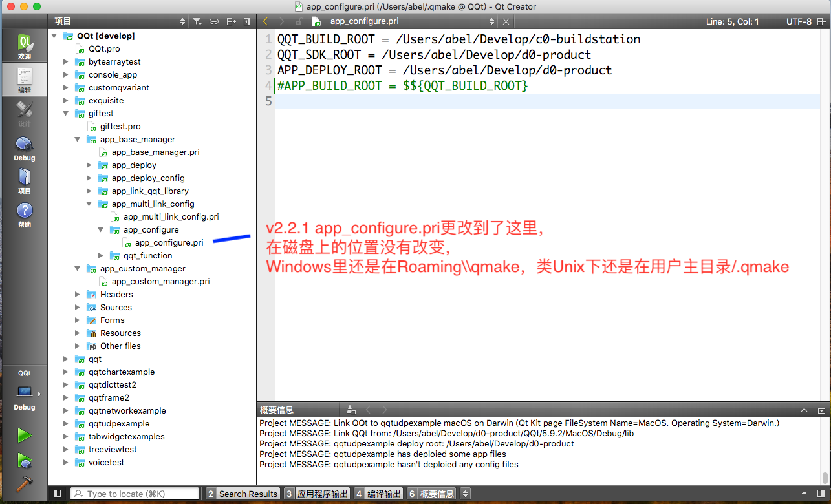Toggle the left sidebar visibility

pos(57,494)
